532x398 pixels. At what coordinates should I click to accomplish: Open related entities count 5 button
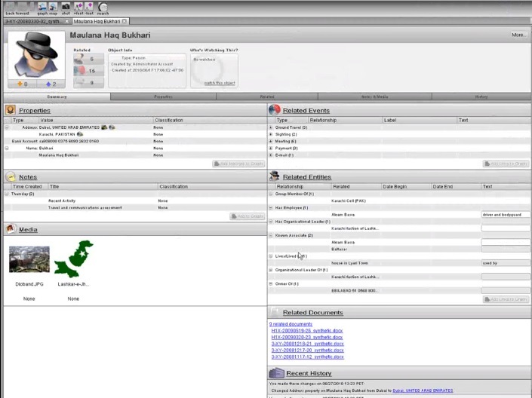88,59
